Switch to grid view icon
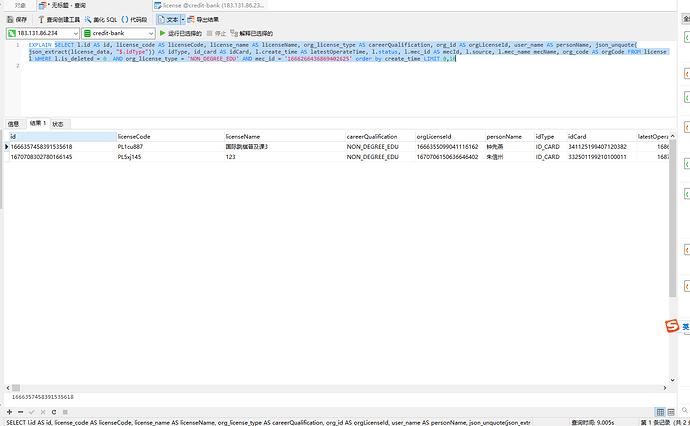The image size is (690, 426). [x=660, y=412]
